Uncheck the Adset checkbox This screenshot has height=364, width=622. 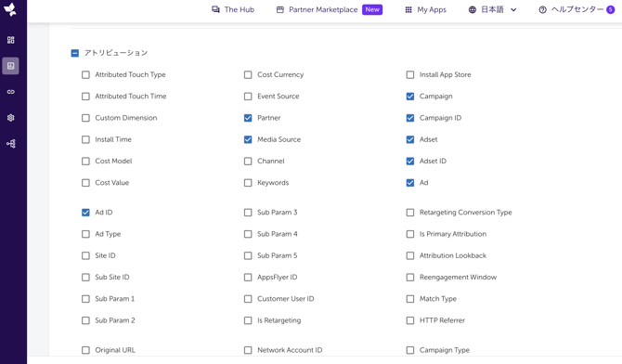point(410,139)
